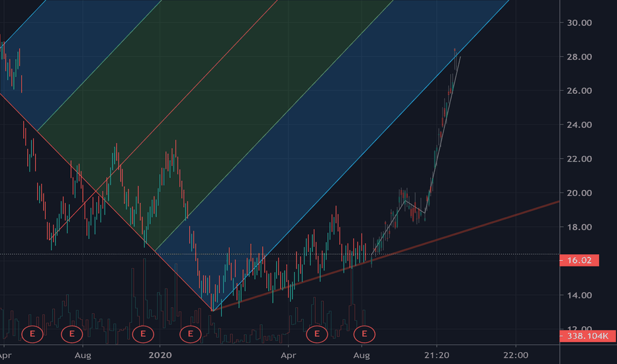Open the earnings E marker above second Aug label
Image resolution: width=617 pixels, height=364 pixels.
click(x=364, y=334)
